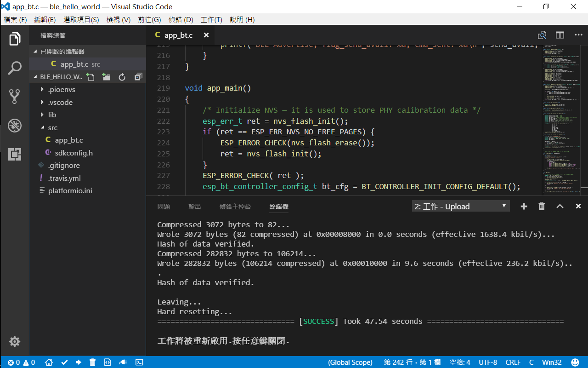Open the terminal instance dropdown showing 工作 - Upload
This screenshot has height=368, width=588.
point(460,206)
